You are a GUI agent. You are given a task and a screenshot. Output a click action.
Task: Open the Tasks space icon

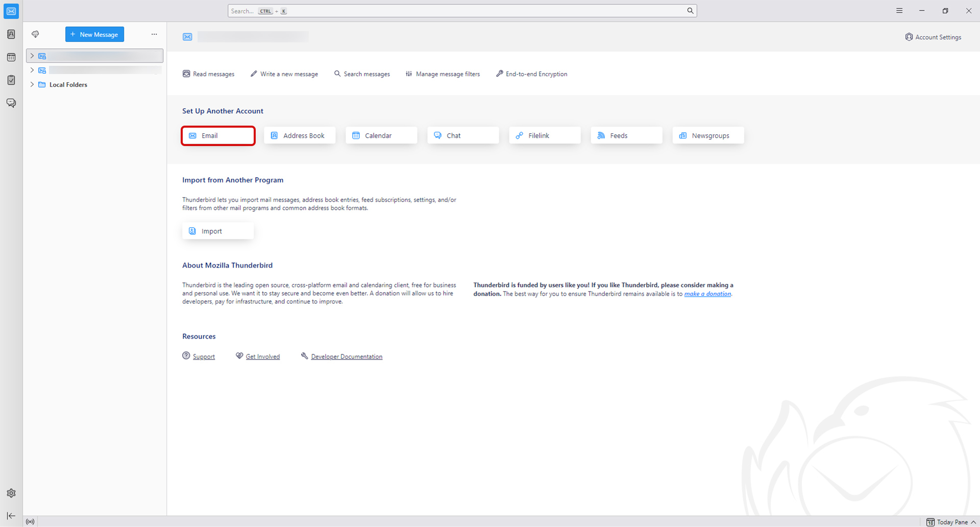[x=11, y=80]
